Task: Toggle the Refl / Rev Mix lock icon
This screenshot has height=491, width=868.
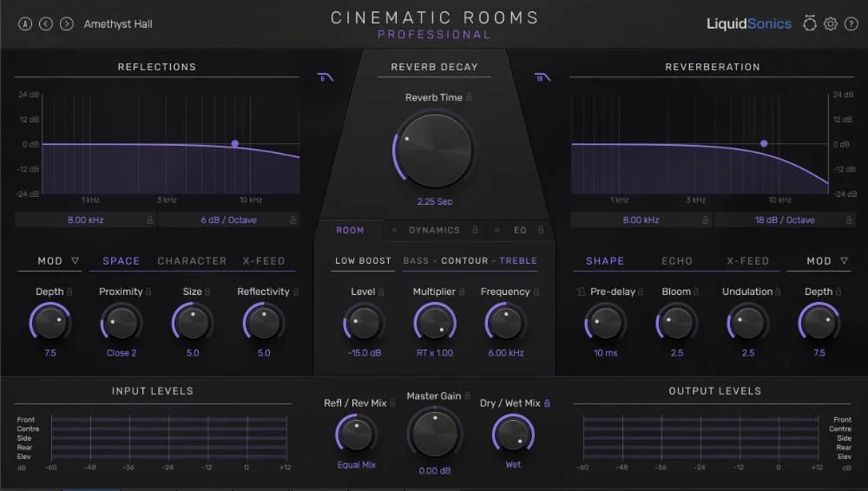Action: (x=392, y=403)
